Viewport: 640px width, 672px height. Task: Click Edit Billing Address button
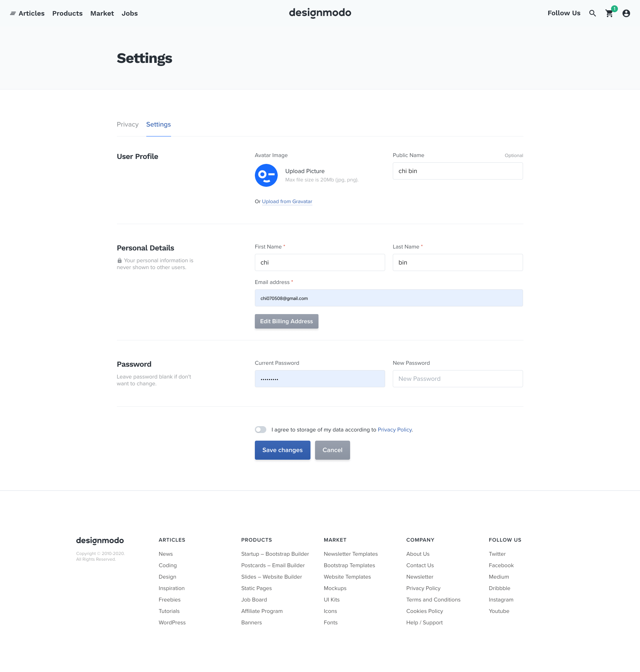286,321
